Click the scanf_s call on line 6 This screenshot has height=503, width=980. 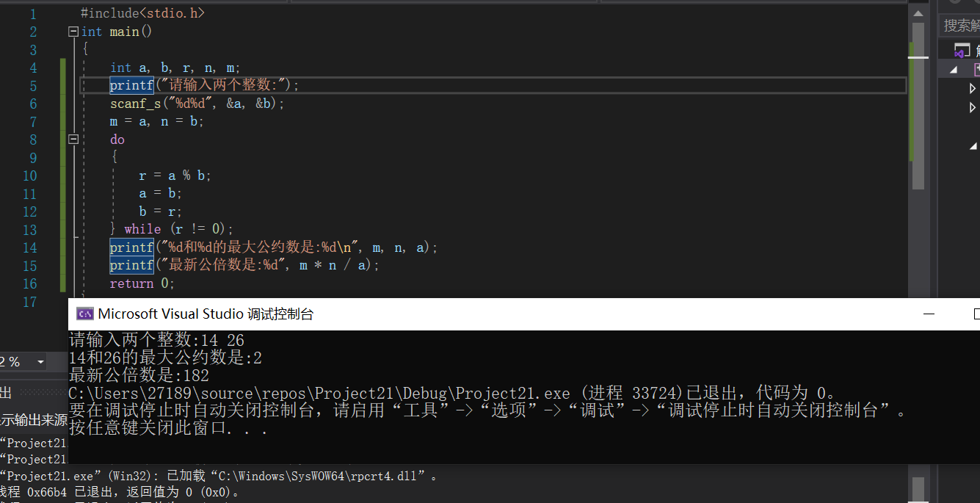click(197, 104)
